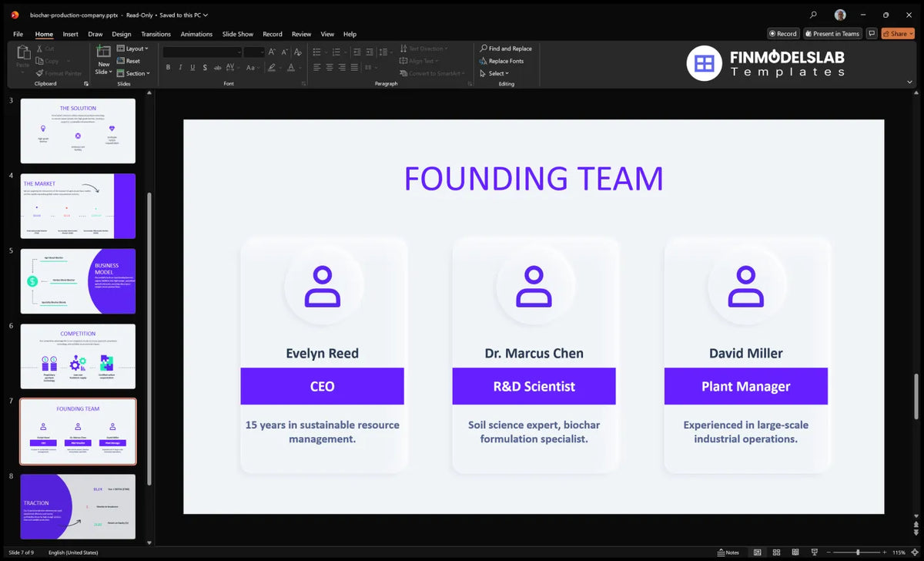924x561 pixels.
Task: Toggle italic text formatting
Action: (x=179, y=67)
